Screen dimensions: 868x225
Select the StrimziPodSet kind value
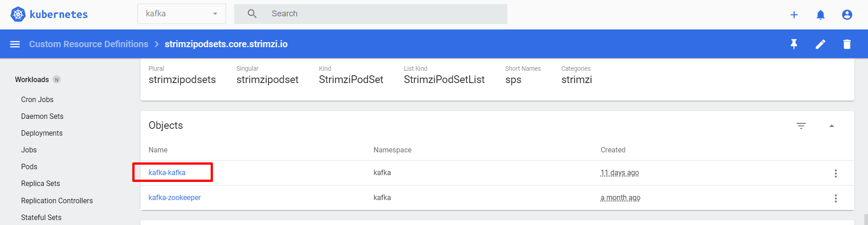coord(351,79)
